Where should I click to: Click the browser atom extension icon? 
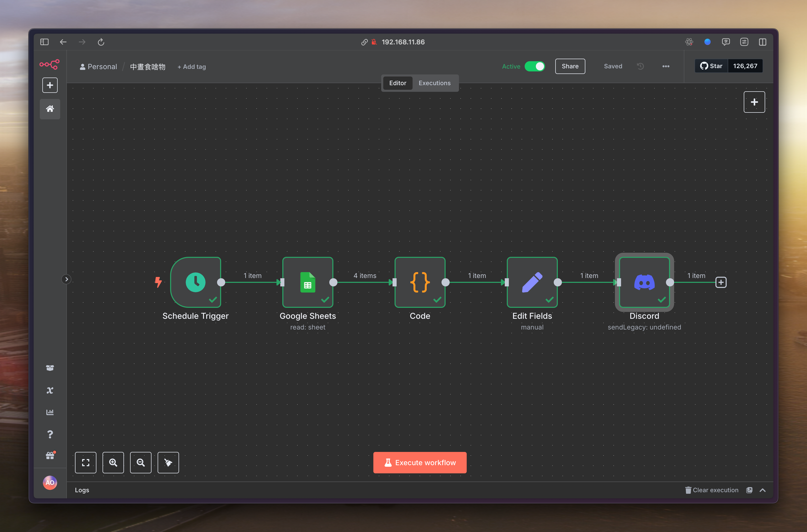tap(689, 42)
